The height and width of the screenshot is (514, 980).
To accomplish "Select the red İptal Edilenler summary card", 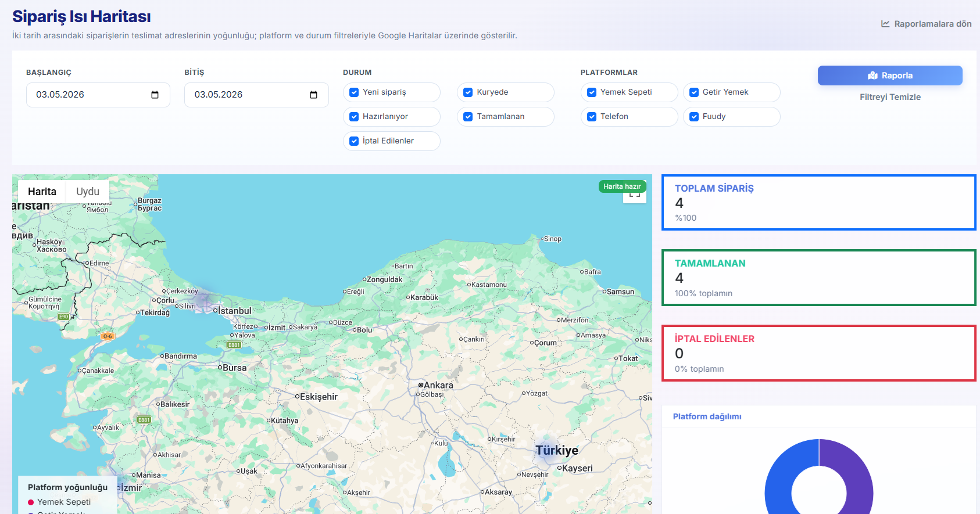I will coord(819,353).
